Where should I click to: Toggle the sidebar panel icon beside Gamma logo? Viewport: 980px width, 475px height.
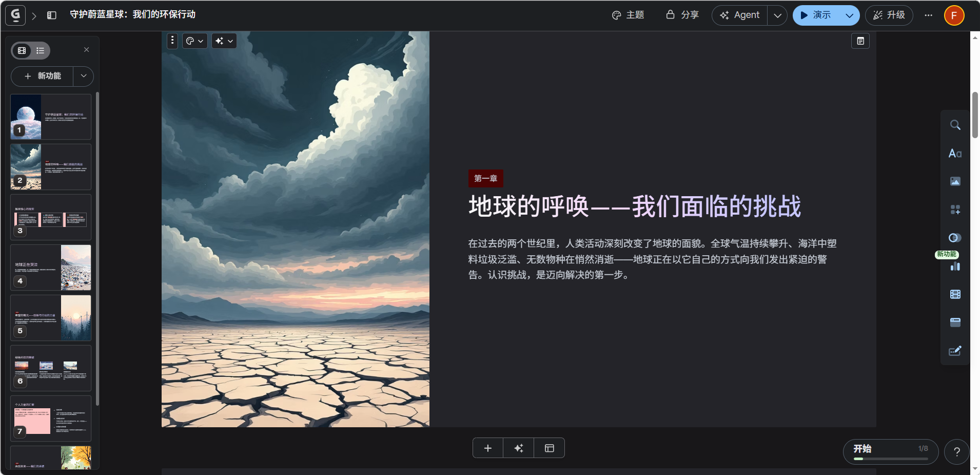[x=52, y=15]
